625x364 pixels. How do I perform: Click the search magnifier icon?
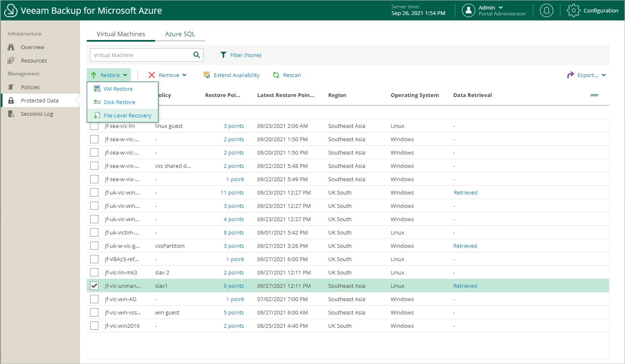197,55
